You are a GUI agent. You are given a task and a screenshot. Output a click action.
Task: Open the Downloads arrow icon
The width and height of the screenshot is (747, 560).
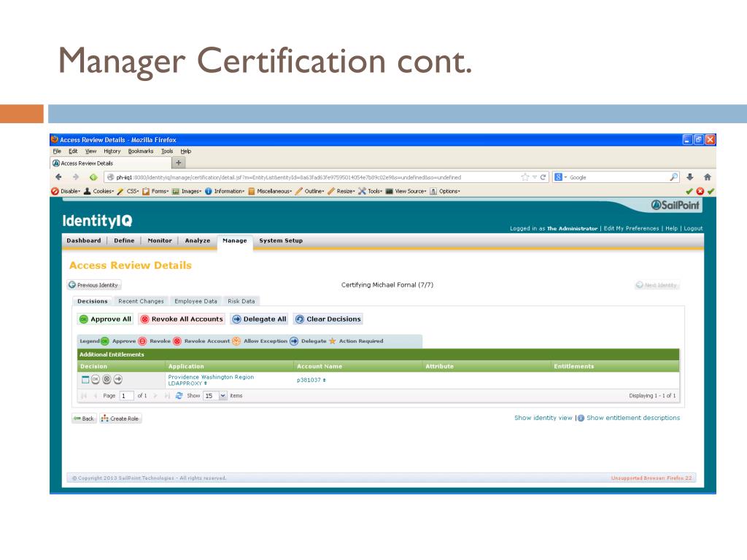690,177
